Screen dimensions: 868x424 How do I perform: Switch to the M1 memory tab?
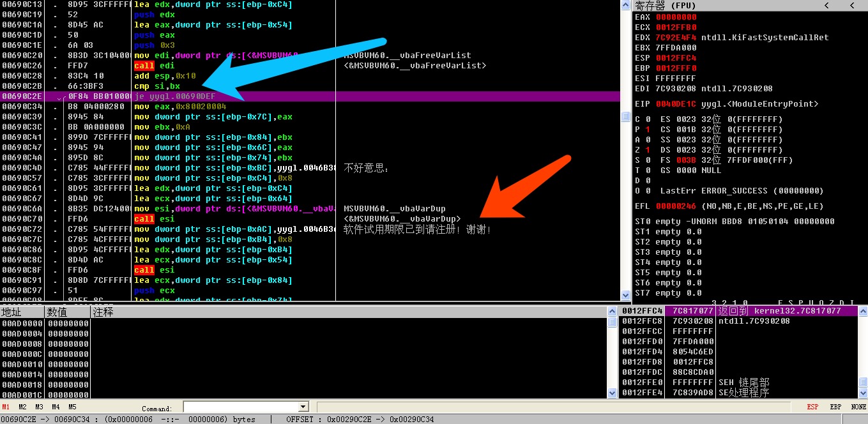[x=6, y=407]
